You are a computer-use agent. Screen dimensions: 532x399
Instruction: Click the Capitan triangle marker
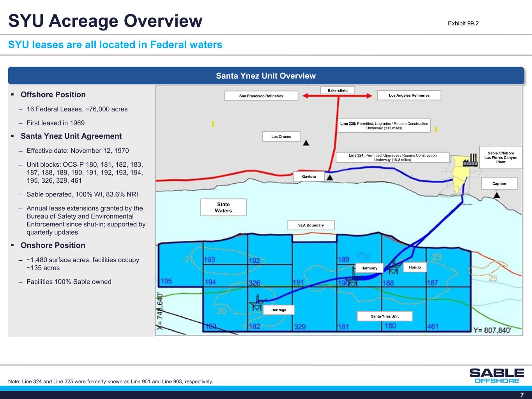click(497, 195)
